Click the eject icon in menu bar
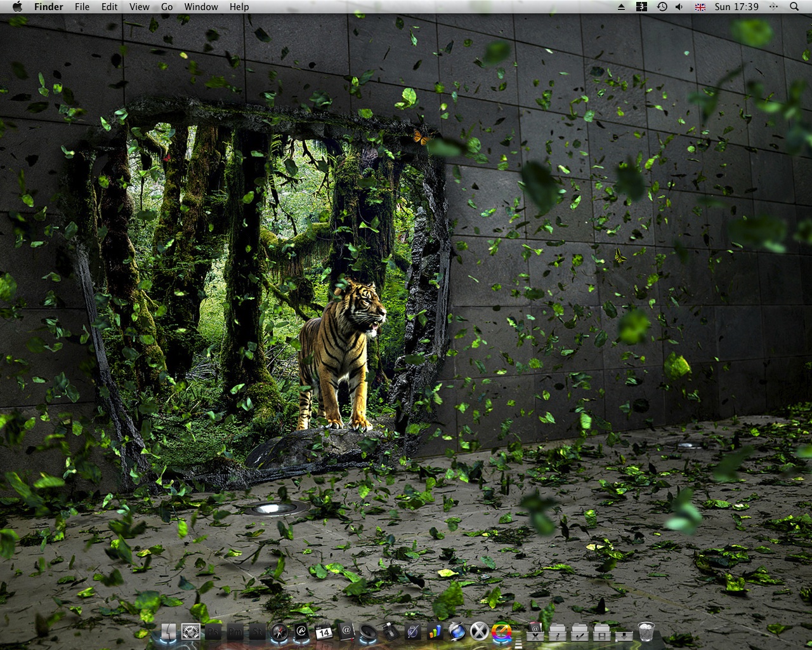 point(622,6)
